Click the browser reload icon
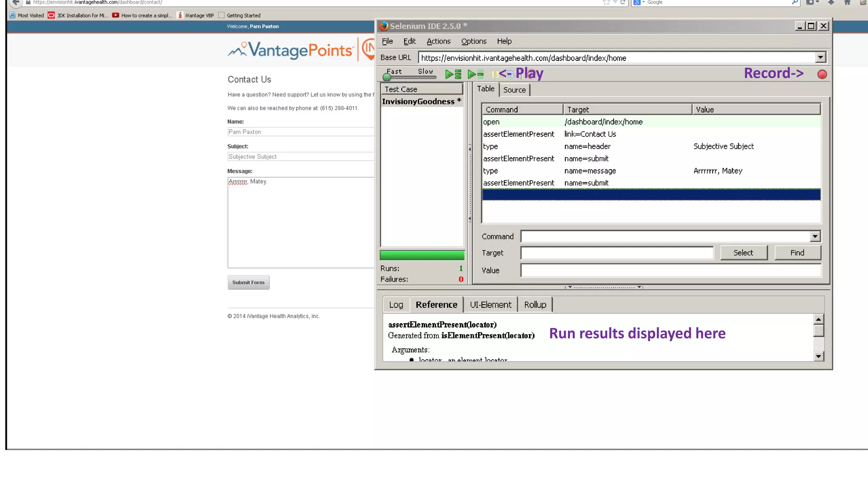The width and height of the screenshot is (868, 488). [x=623, y=3]
